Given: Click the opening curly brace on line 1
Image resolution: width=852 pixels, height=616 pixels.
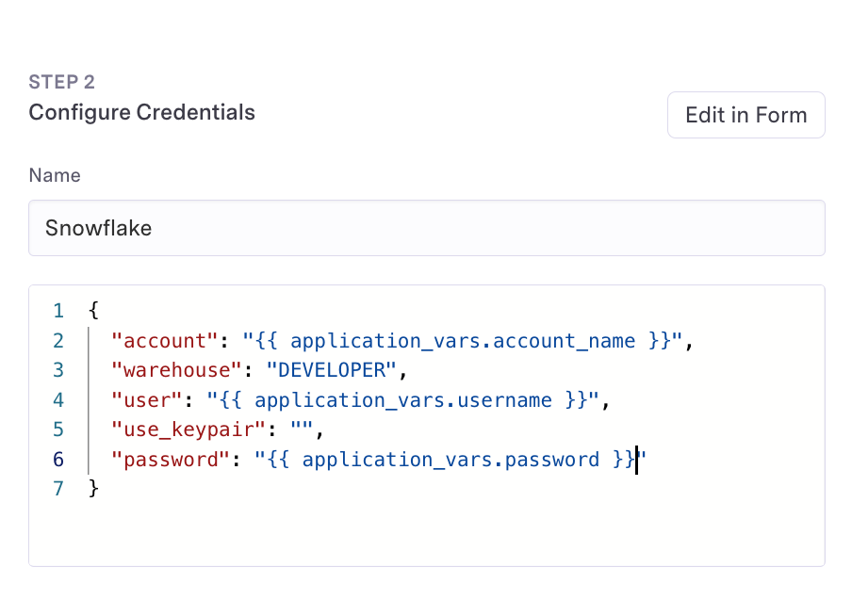Looking at the screenshot, I should pos(92,311).
